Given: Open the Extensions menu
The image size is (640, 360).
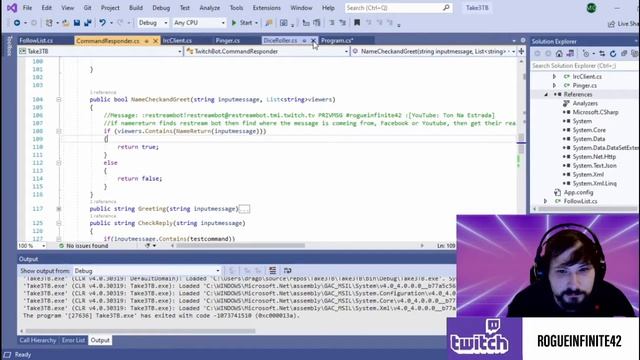Looking at the screenshot, I should pos(267,8).
